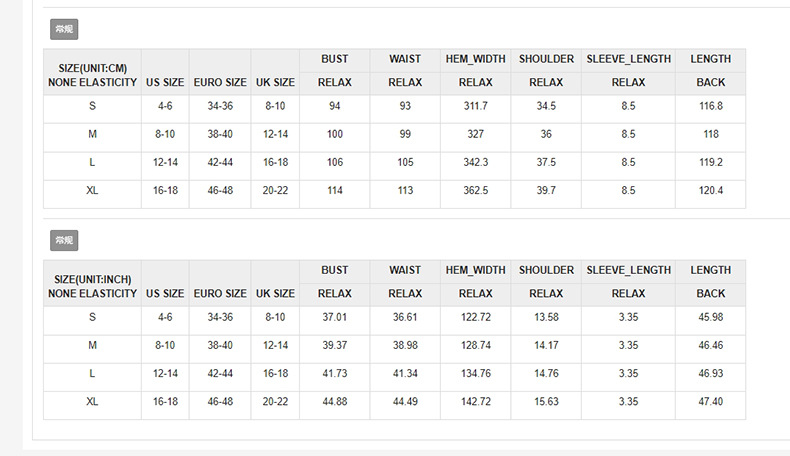The image size is (790, 456).
Task: Select the shoulder value 15.63
Action: (546, 401)
